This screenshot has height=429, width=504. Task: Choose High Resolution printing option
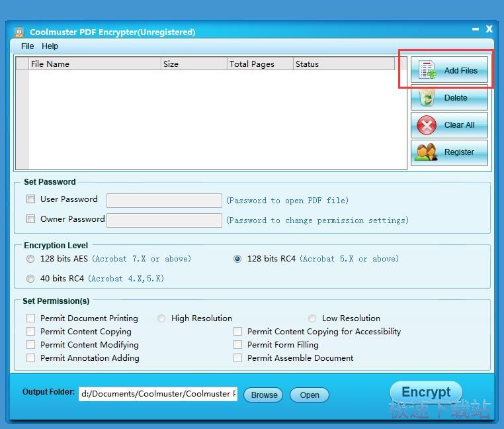(161, 318)
